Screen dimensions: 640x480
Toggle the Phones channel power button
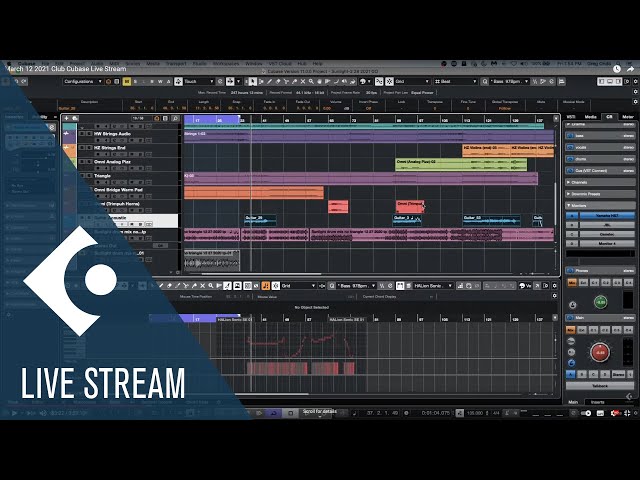(570, 271)
